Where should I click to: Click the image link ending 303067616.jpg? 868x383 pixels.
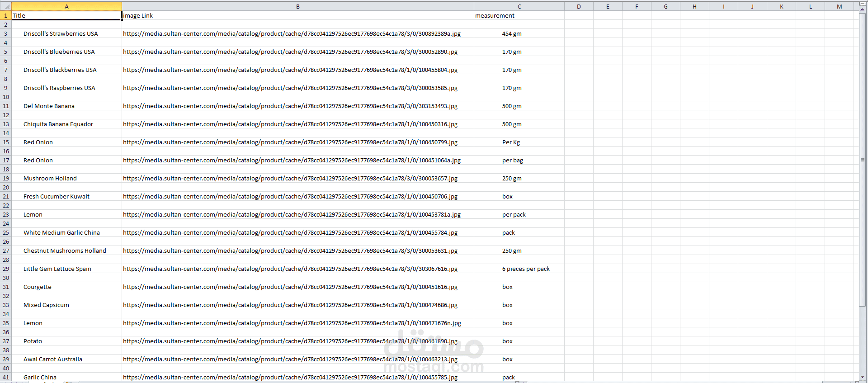click(x=290, y=269)
